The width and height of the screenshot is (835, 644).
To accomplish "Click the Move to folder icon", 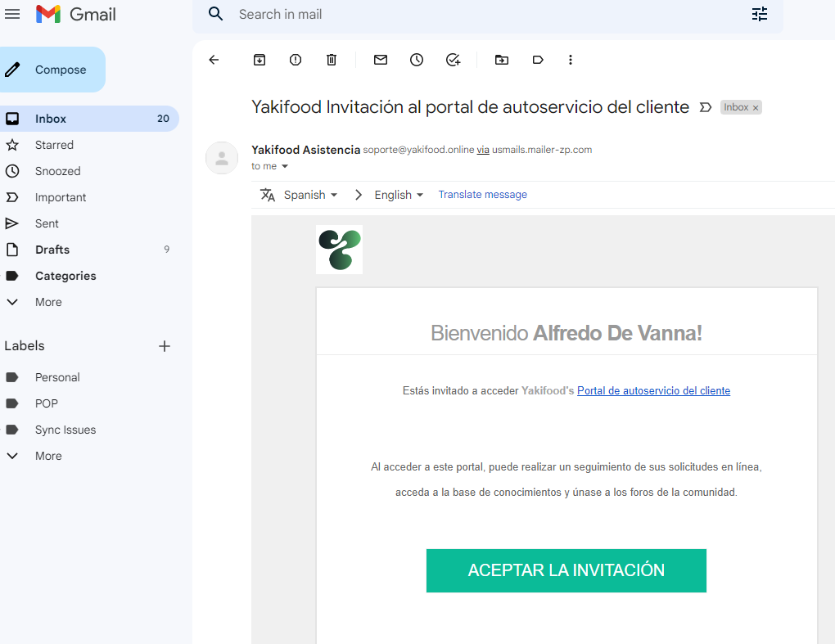I will (502, 60).
